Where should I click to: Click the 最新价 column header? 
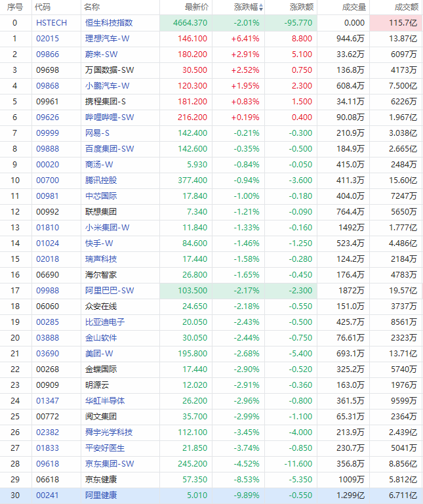[x=197, y=7]
